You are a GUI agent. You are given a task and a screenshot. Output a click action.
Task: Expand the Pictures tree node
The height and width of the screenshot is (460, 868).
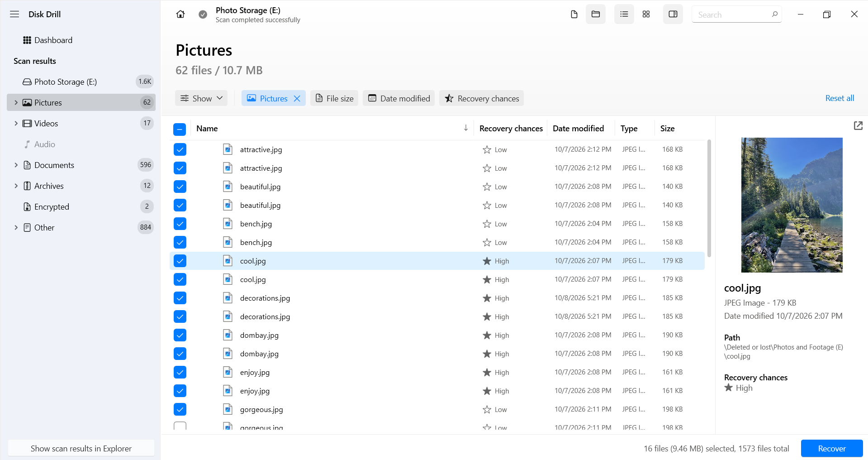(x=16, y=102)
